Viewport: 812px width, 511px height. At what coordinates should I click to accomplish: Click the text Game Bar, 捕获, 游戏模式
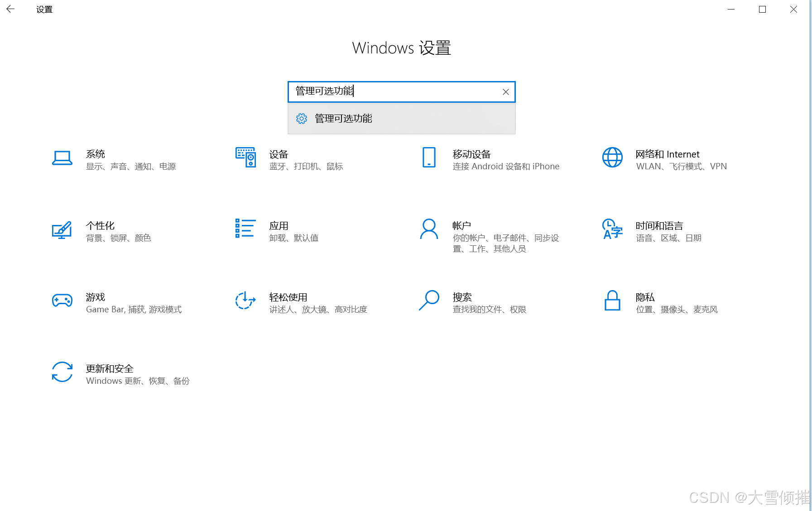[134, 310]
